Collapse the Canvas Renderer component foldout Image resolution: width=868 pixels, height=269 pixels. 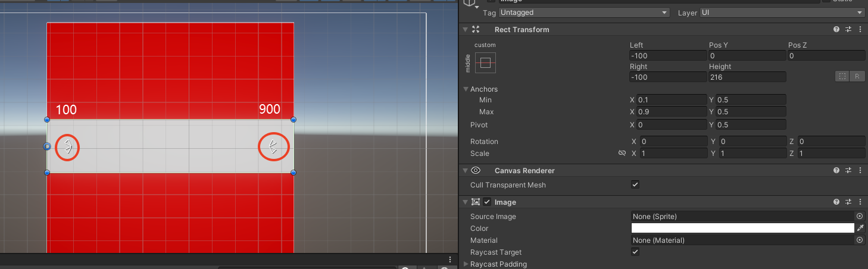point(465,170)
